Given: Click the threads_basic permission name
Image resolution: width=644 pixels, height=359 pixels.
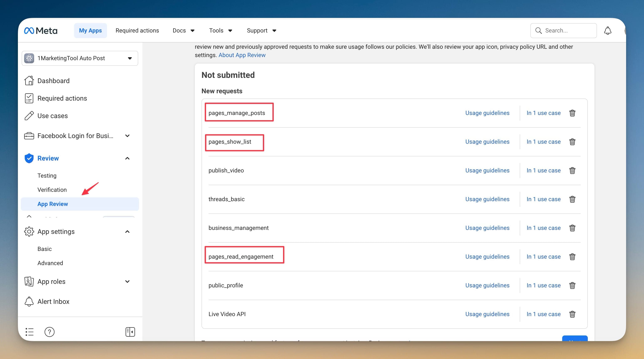Looking at the screenshot, I should pyautogui.click(x=226, y=199).
